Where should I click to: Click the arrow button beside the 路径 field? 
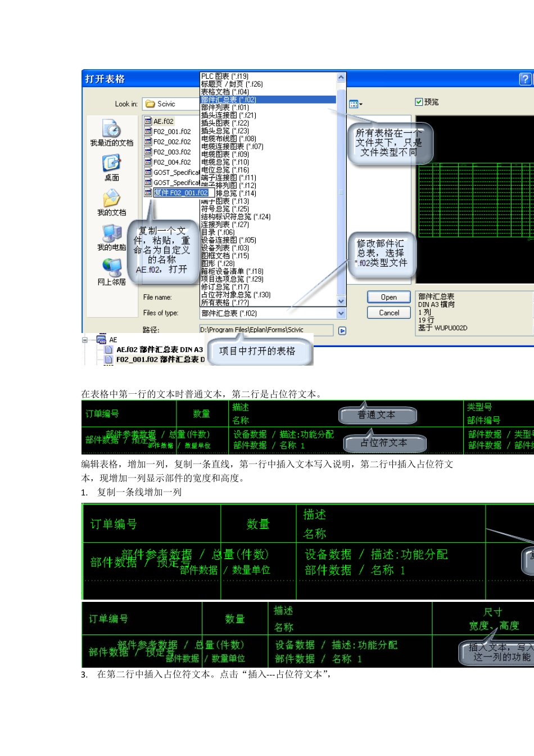pyautogui.click(x=342, y=331)
